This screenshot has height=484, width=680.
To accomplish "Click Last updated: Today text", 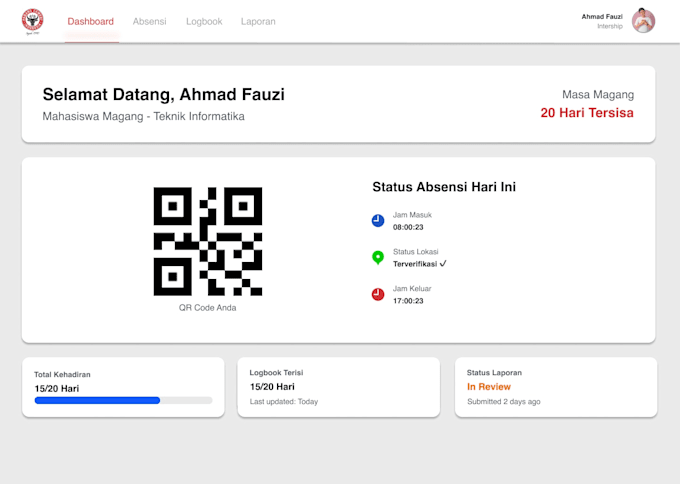I will pos(284,402).
